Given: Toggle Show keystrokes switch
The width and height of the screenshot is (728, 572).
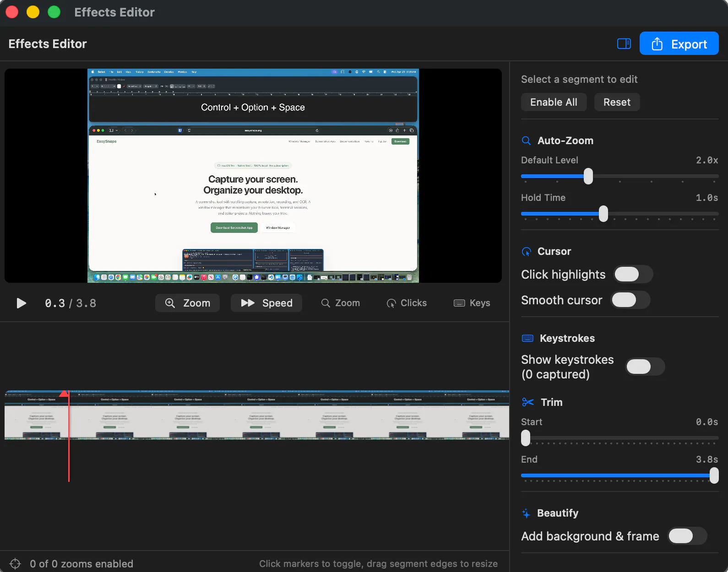Looking at the screenshot, I should (646, 367).
